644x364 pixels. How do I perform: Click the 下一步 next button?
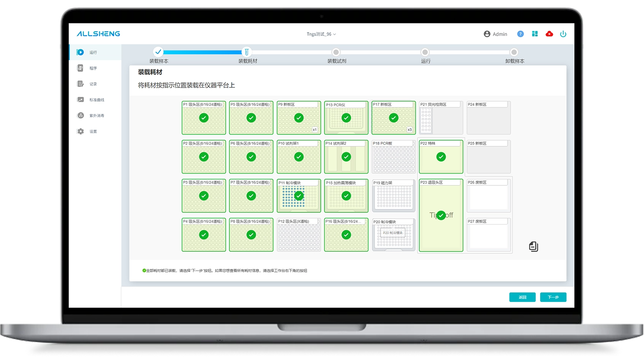click(553, 297)
